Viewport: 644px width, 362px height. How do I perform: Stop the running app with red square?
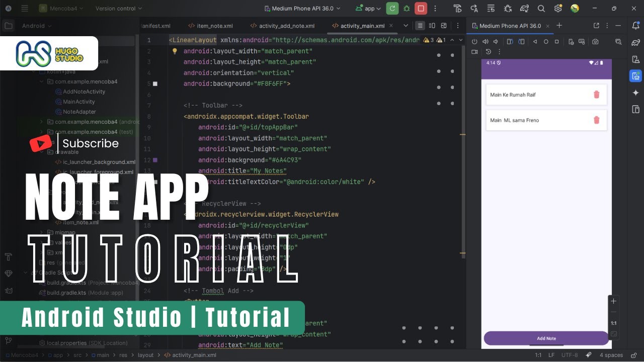click(421, 9)
